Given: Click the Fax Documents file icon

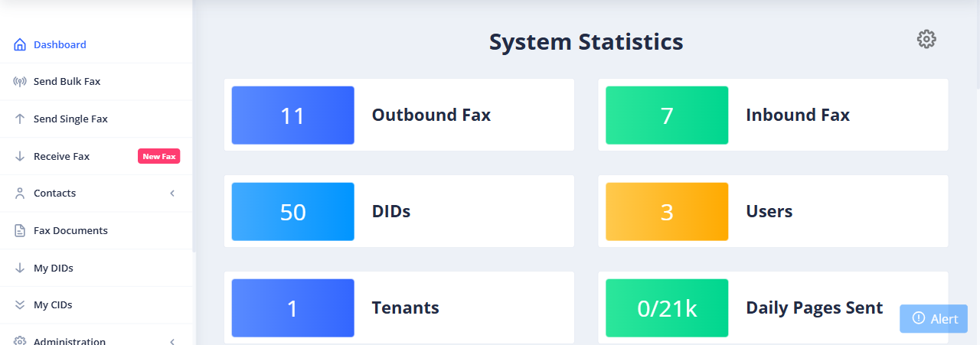Looking at the screenshot, I should click(x=20, y=230).
